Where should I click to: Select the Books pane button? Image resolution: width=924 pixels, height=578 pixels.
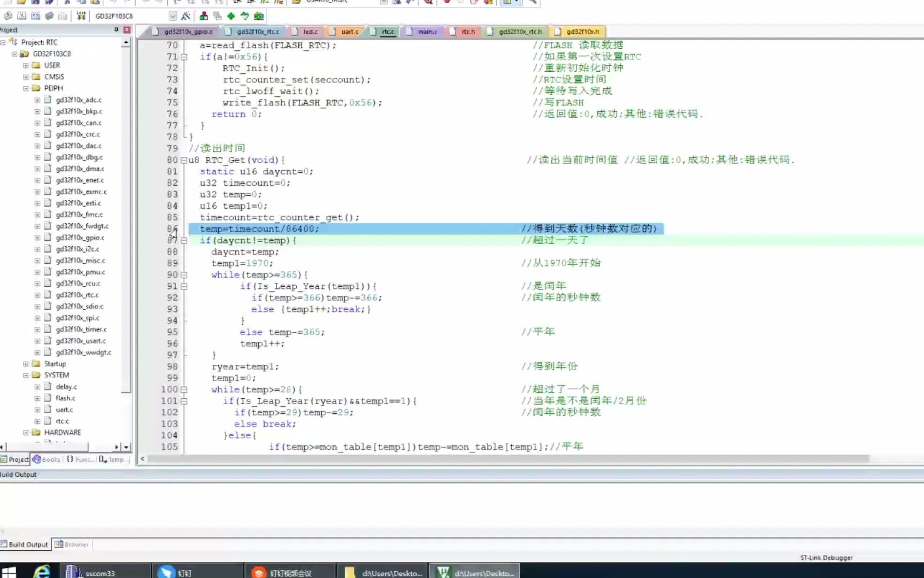pyautogui.click(x=48, y=459)
